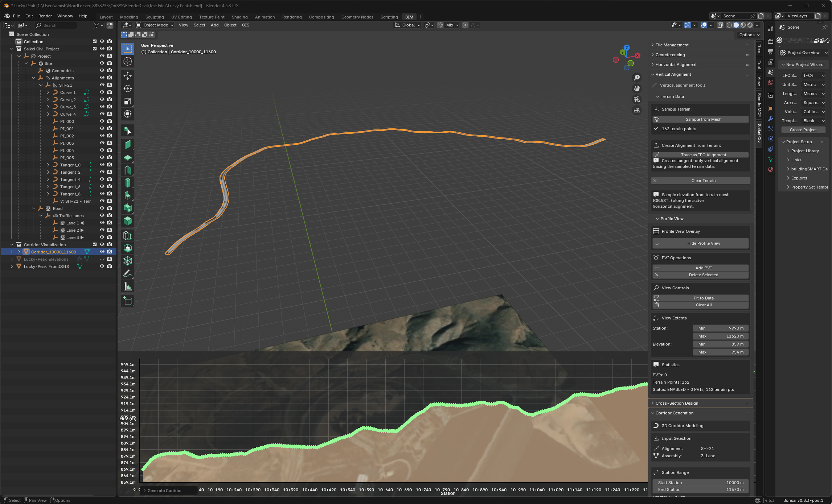The width and height of the screenshot is (832, 504).
Task: Open the Object Mode dropdown
Action: click(x=154, y=25)
